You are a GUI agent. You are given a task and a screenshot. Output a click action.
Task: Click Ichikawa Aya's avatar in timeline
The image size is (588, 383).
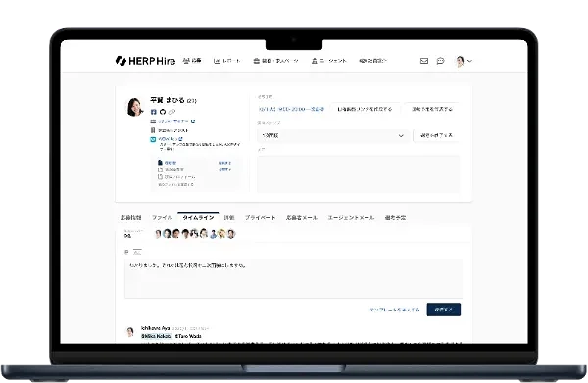pos(130,332)
